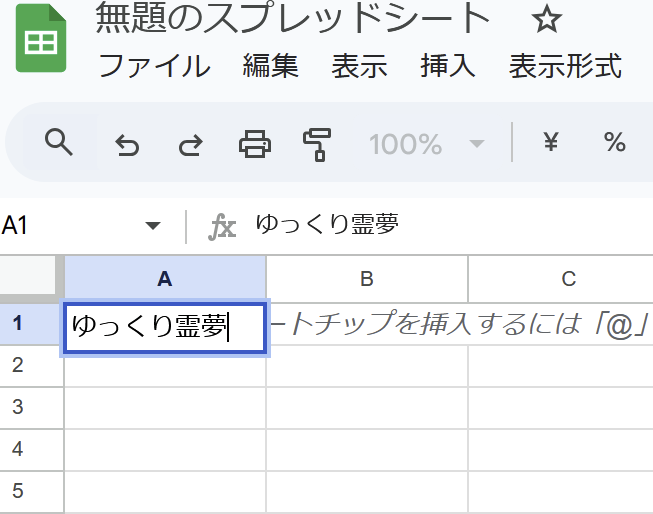Image resolution: width=653 pixels, height=514 pixels.
Task: Print the spreadsheet
Action: [x=254, y=145]
